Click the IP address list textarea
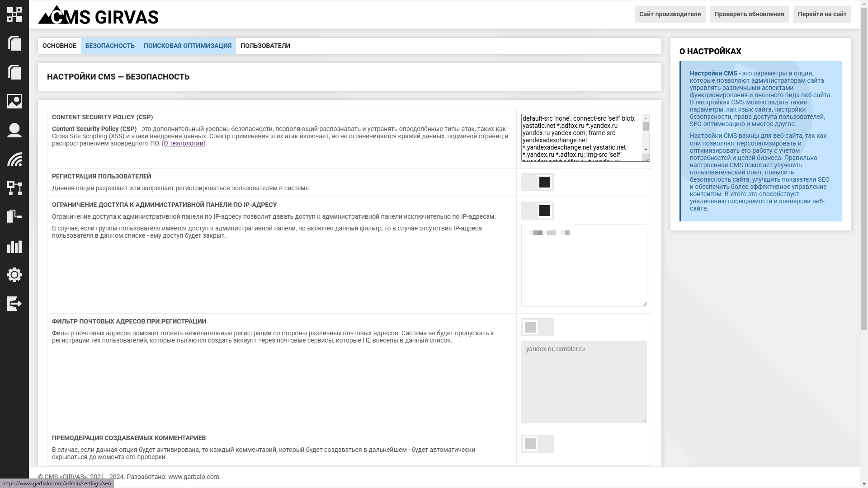868x488 pixels. pyautogui.click(x=584, y=271)
